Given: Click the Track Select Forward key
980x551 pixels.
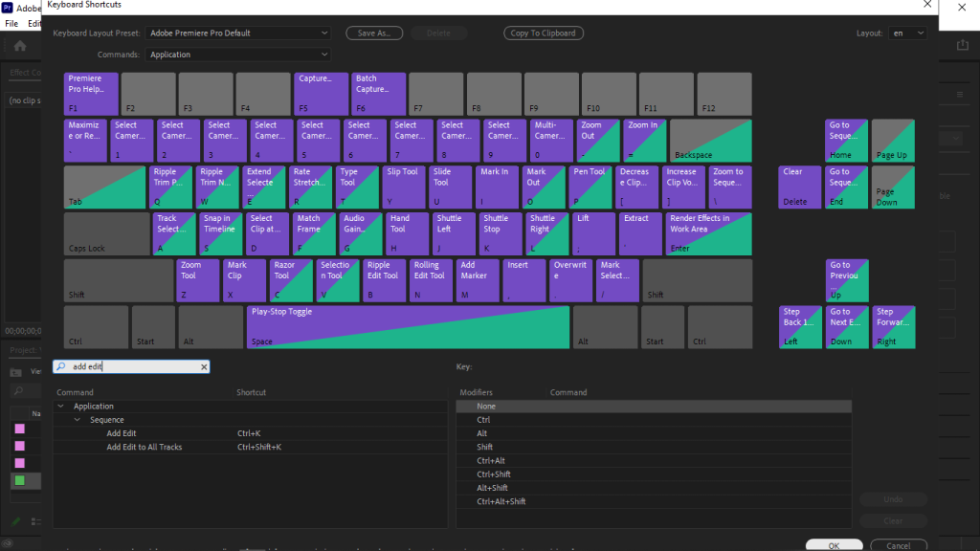Looking at the screenshot, I should pyautogui.click(x=173, y=231).
